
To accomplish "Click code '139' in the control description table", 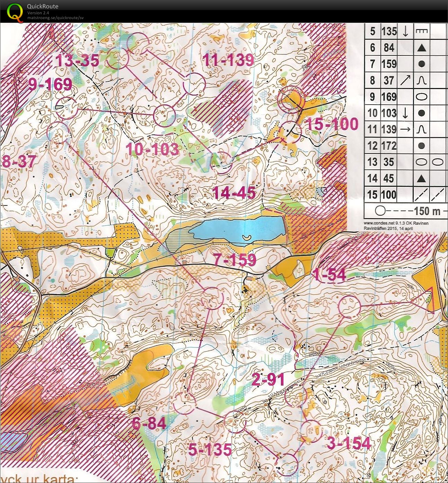I will pos(389,129).
